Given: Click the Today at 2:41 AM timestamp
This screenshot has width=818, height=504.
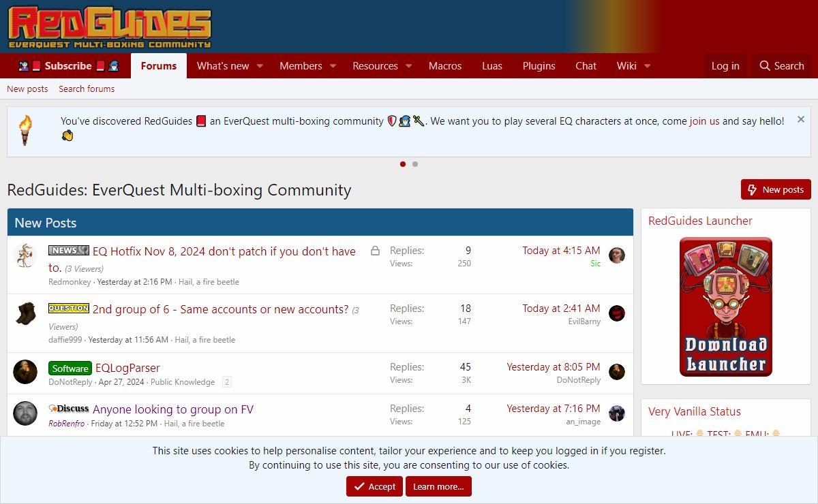Looking at the screenshot, I should pos(562,309).
